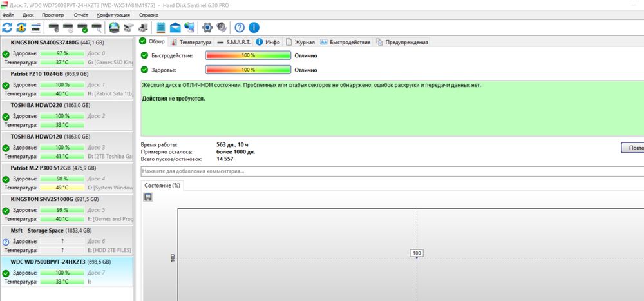The width and height of the screenshot is (644, 301).
Task: Click the blue info 'i' toolbar icon
Action: [254, 28]
